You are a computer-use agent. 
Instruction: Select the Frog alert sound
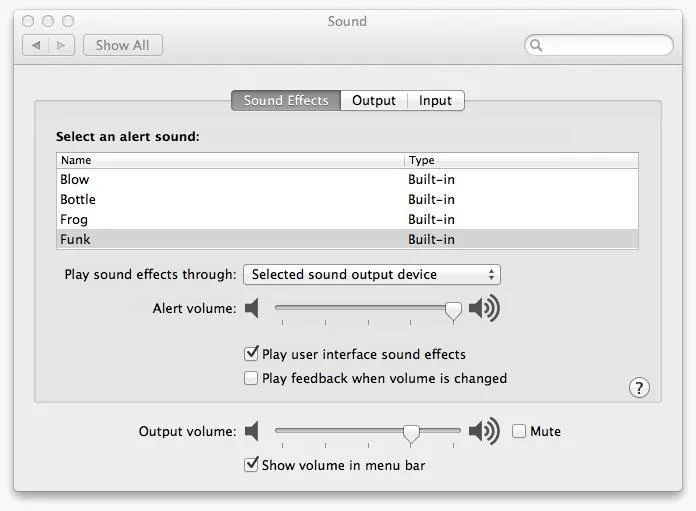[347, 219]
